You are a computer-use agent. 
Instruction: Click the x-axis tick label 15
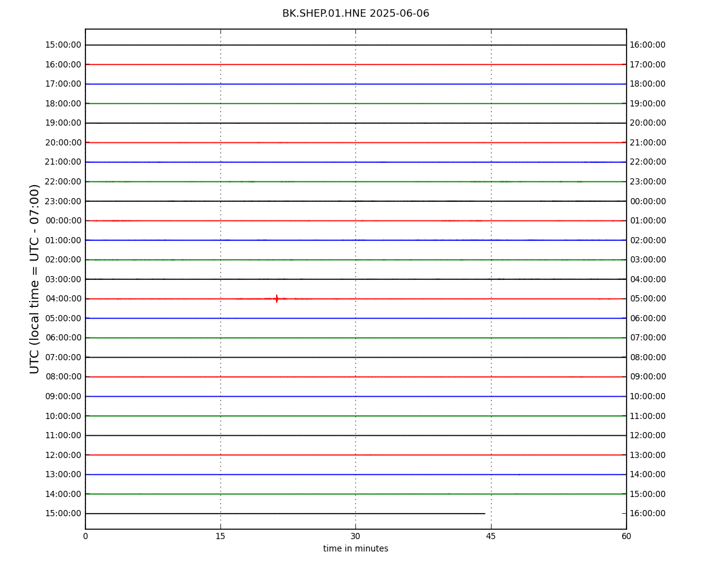[x=220, y=536]
